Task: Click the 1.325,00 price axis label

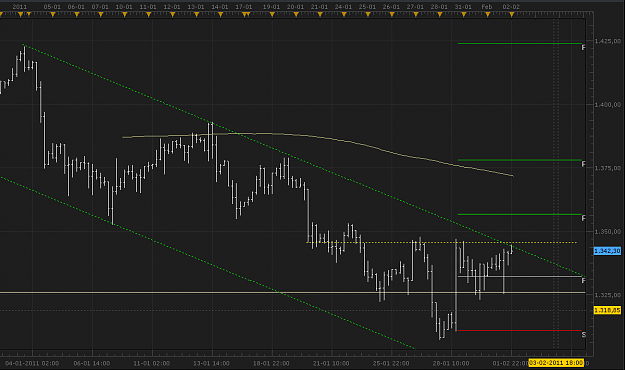Action: [x=607, y=295]
